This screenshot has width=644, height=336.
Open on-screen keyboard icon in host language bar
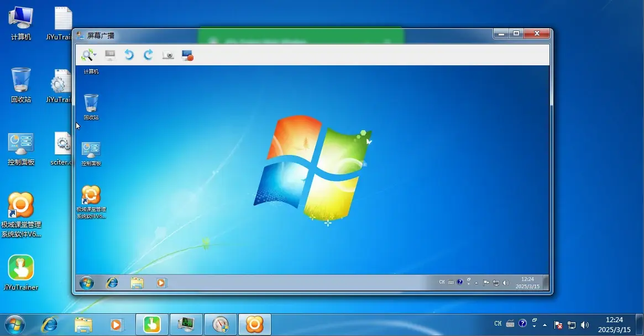pyautogui.click(x=510, y=324)
